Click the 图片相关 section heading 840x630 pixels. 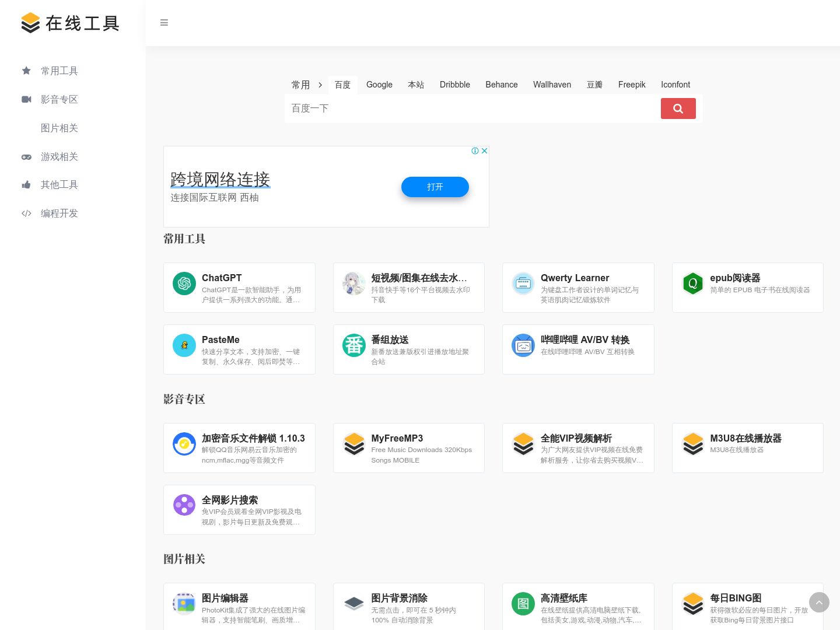click(x=184, y=559)
